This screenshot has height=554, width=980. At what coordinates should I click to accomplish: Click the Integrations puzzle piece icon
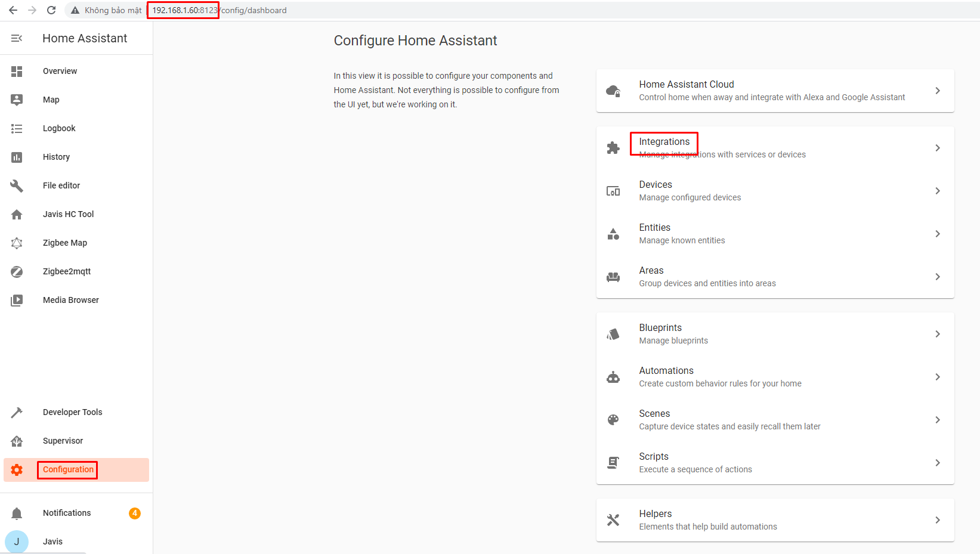[613, 148]
